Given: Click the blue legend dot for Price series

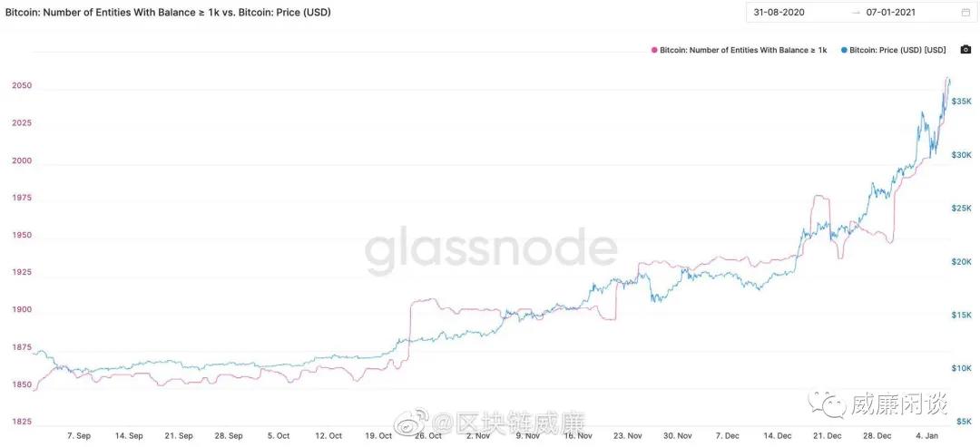Looking at the screenshot, I should pyautogui.click(x=846, y=50).
